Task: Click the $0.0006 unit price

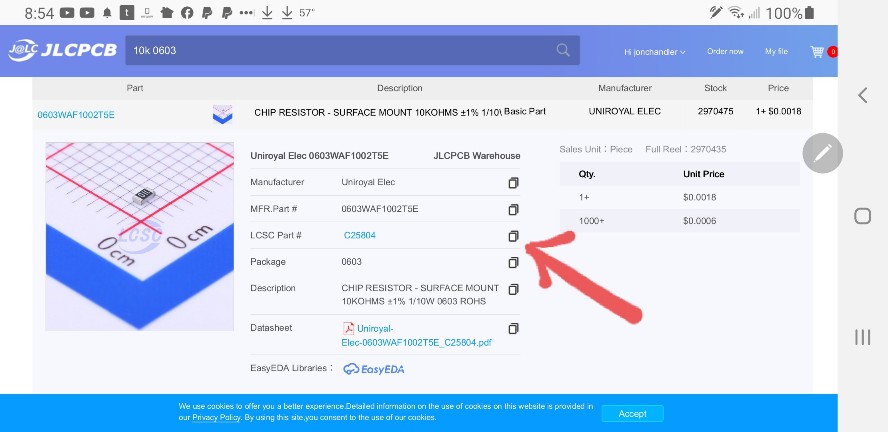Action: pyautogui.click(x=699, y=221)
